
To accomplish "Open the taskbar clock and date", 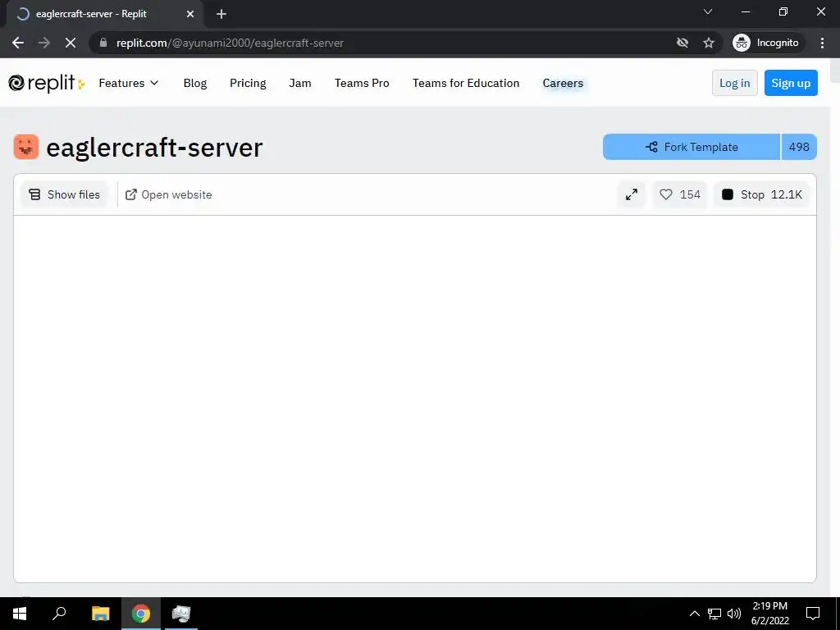I will click(769, 614).
